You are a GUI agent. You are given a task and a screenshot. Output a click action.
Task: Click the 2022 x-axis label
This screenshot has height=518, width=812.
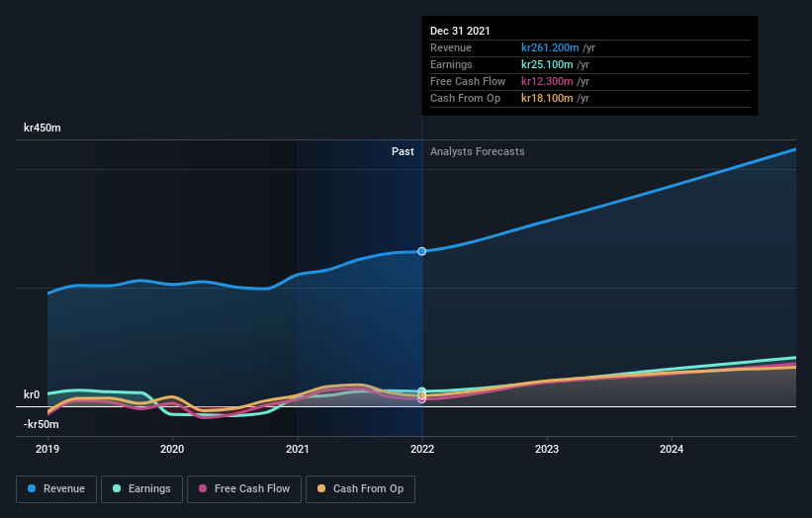422,449
